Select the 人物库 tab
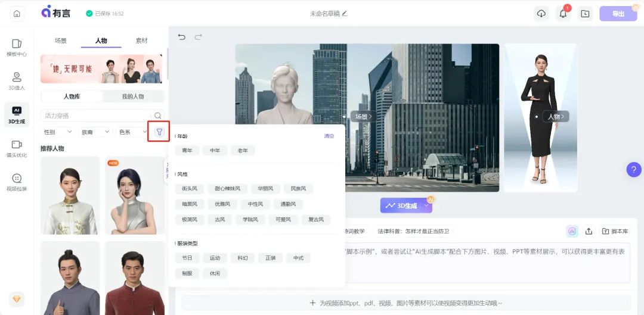This screenshot has width=644, height=315. (x=72, y=96)
